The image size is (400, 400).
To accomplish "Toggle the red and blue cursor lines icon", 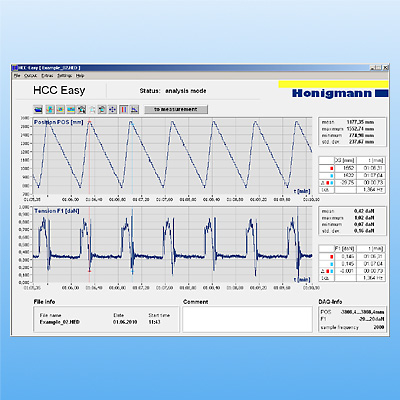I will [123, 109].
